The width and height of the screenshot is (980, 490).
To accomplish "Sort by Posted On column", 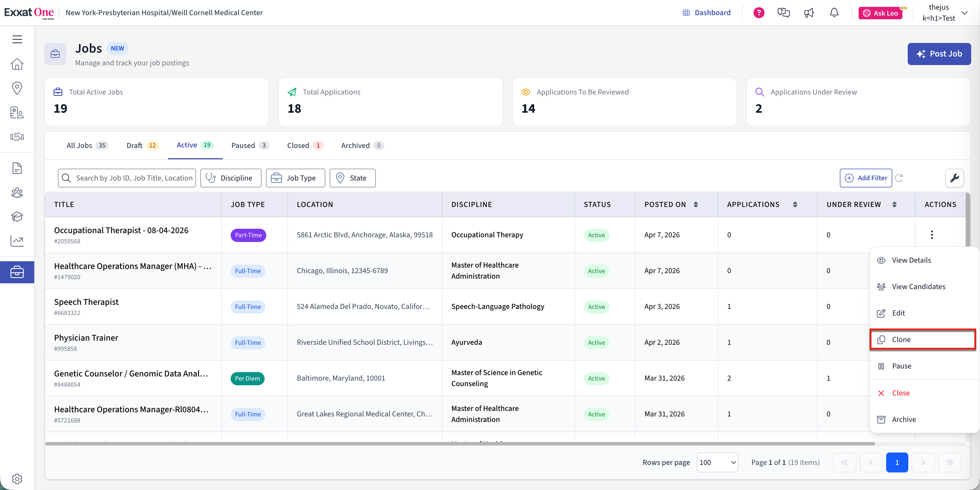I will pos(696,204).
